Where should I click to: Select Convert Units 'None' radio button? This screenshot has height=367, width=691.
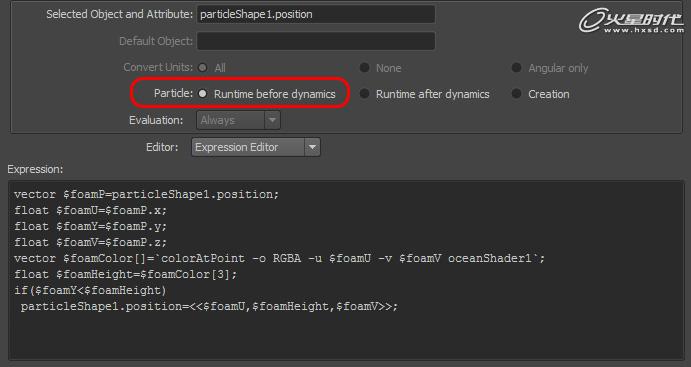tap(364, 67)
